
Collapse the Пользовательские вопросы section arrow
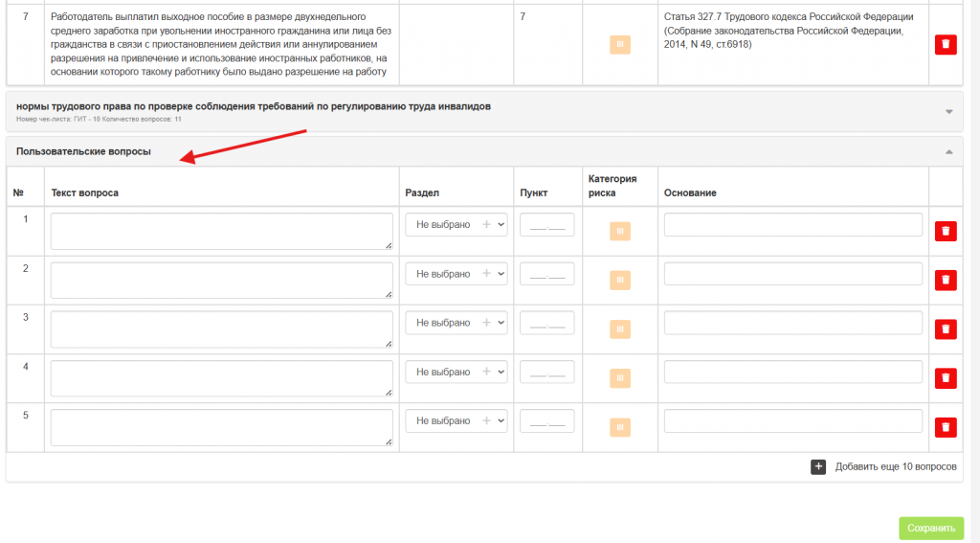[x=948, y=151]
